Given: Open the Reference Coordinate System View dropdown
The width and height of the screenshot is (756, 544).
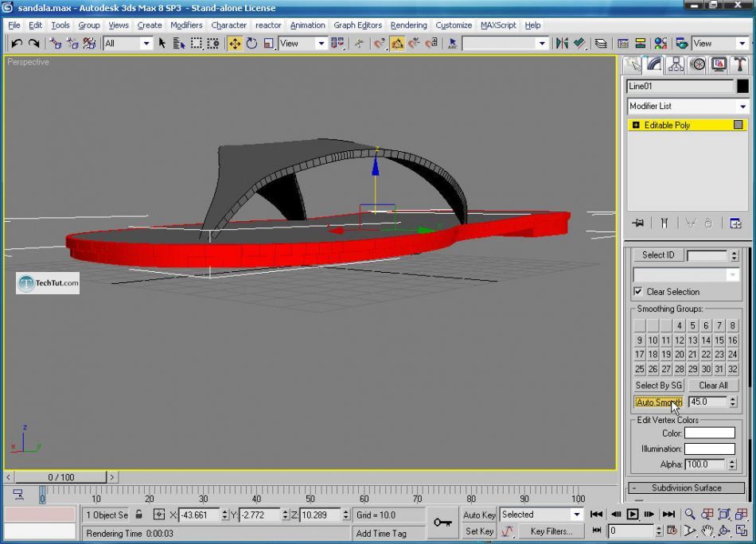Looking at the screenshot, I should click(302, 44).
